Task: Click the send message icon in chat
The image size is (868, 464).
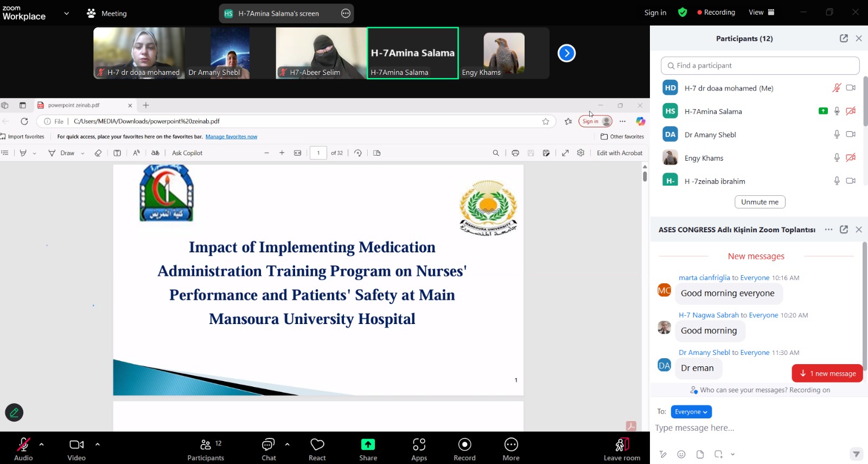Action: point(856,454)
